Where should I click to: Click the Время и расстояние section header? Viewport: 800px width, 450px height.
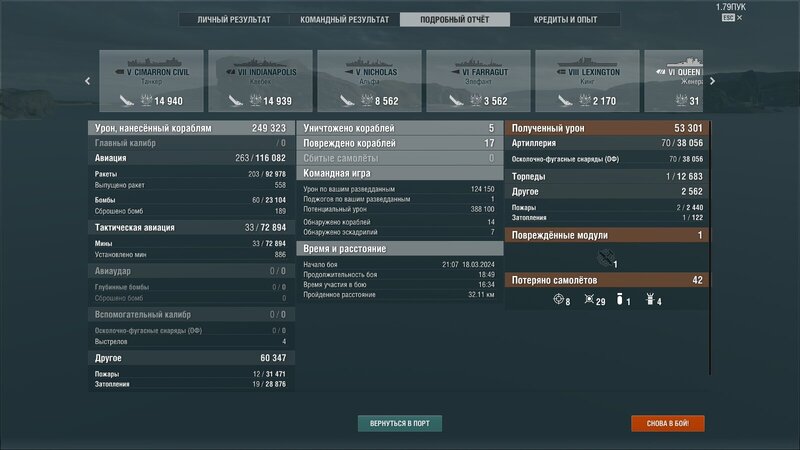[x=399, y=249]
